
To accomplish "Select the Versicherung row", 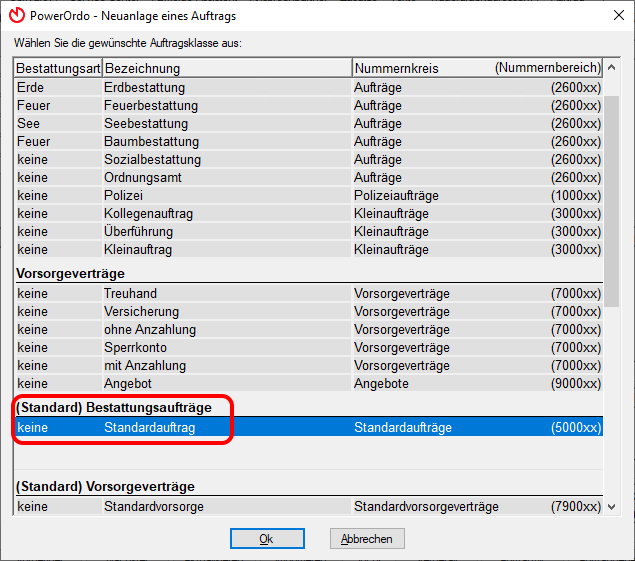I will (309, 311).
